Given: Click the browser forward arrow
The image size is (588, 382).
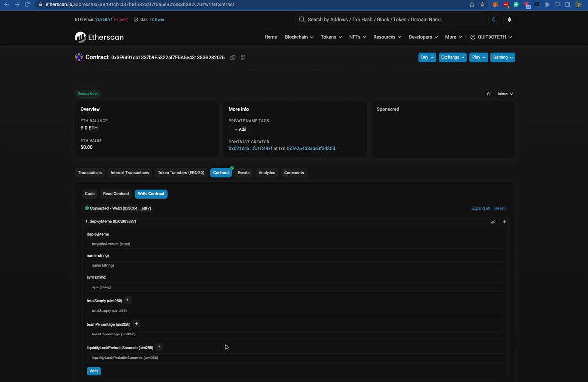Looking at the screenshot, I should [x=17, y=4].
